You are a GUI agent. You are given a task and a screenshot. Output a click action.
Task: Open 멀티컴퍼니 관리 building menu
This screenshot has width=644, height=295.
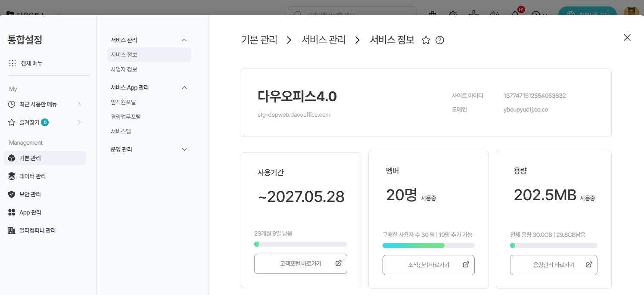(x=37, y=230)
